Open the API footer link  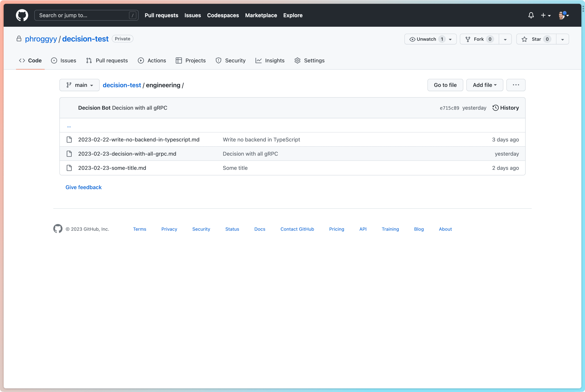pyautogui.click(x=363, y=229)
